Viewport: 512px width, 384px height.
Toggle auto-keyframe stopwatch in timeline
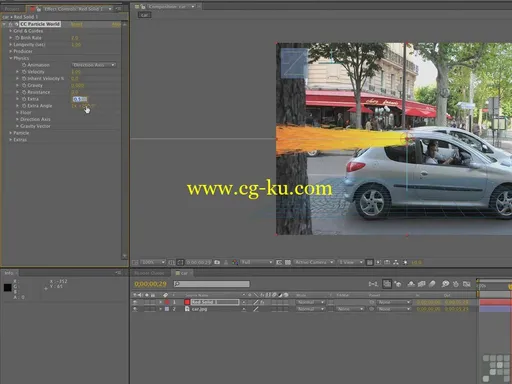[456, 284]
